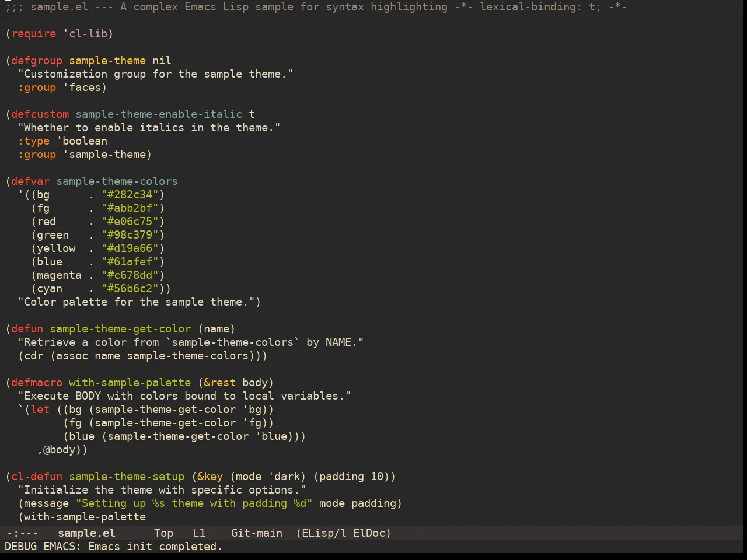The width and height of the screenshot is (747, 560).
Task: Click color string "#c678dd"
Action: click(130, 275)
